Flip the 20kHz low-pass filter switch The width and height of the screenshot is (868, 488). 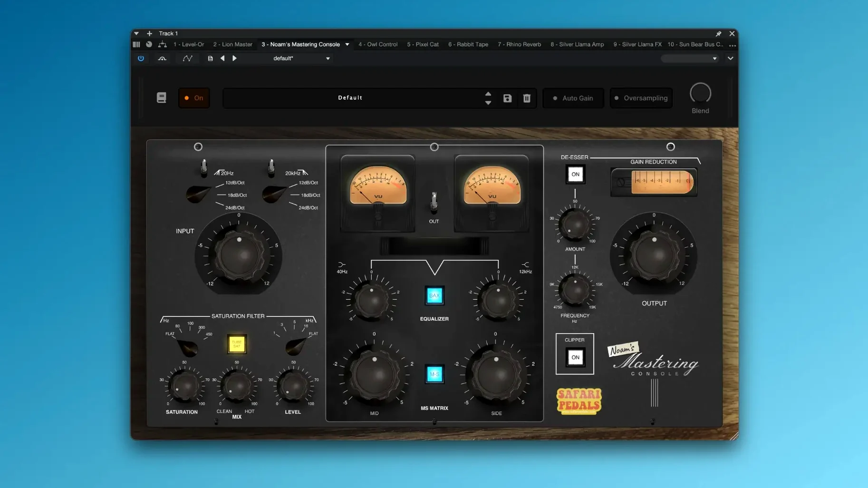point(271,168)
